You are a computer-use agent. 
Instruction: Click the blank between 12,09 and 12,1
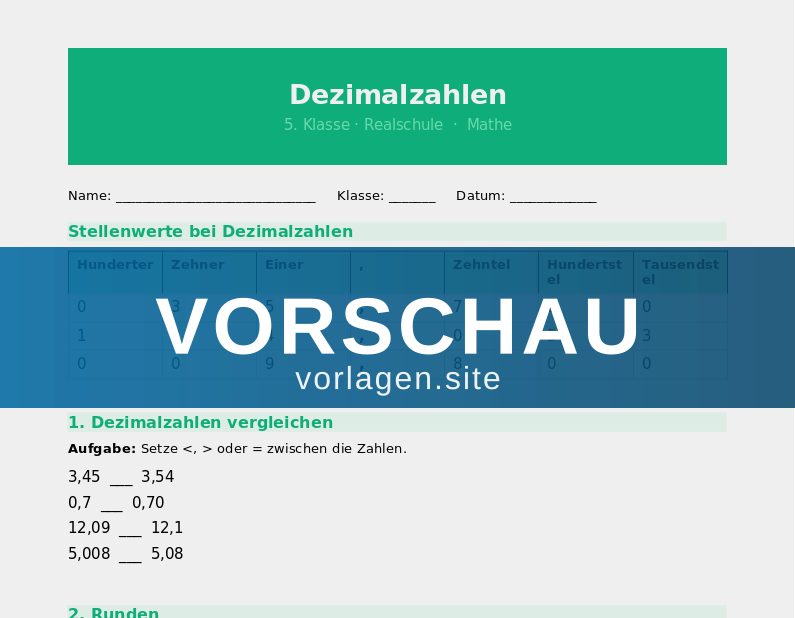(x=130, y=529)
